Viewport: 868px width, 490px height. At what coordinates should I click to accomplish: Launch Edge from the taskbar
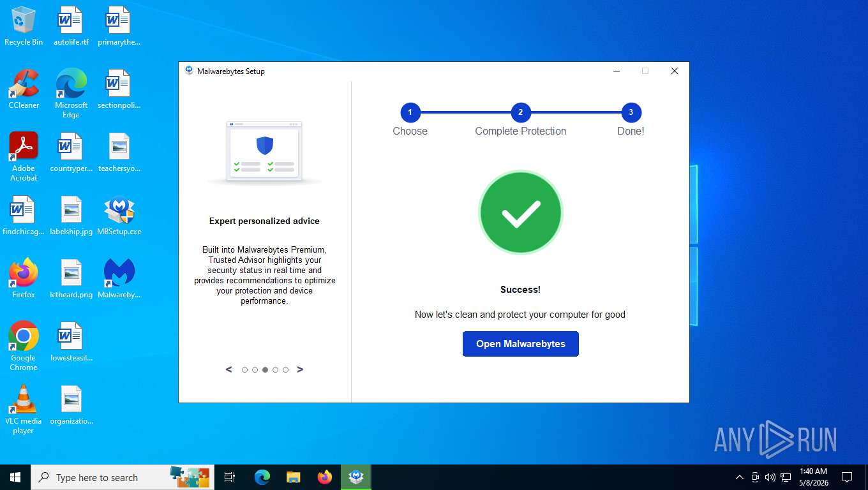(x=262, y=477)
